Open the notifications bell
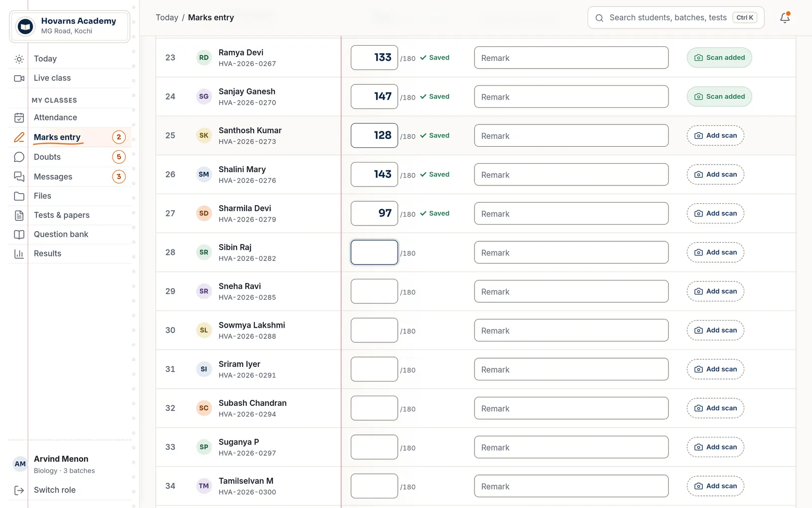Image resolution: width=812 pixels, height=508 pixels. click(x=785, y=18)
